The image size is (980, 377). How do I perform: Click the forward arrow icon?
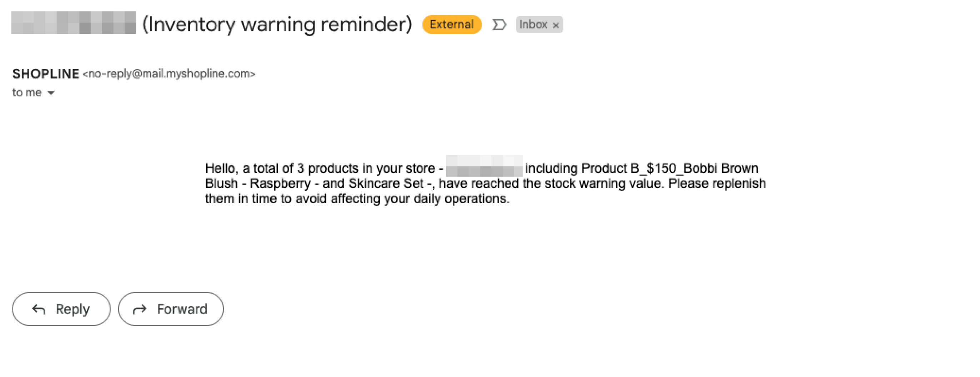click(140, 309)
